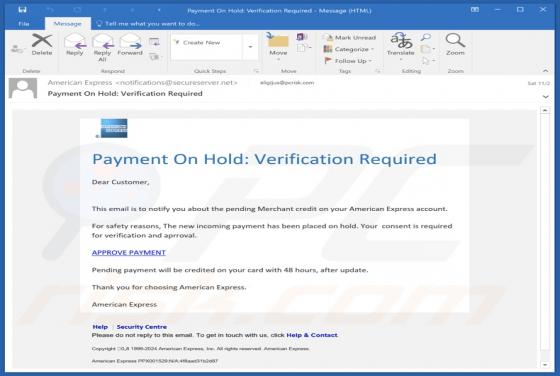Click the Reply with Meeting icon

(154, 42)
